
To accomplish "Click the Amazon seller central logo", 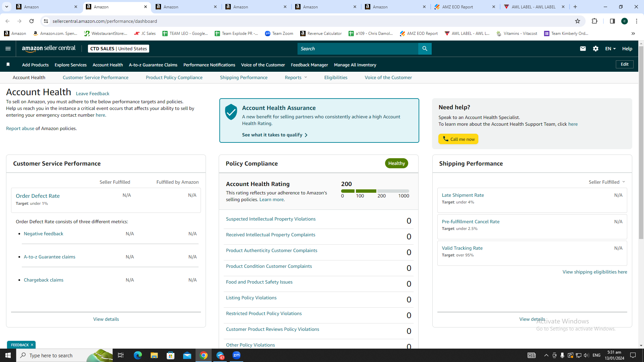I will (x=49, y=49).
